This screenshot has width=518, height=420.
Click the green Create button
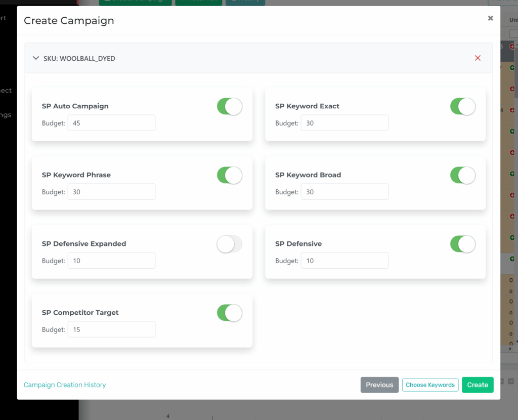pyautogui.click(x=478, y=385)
